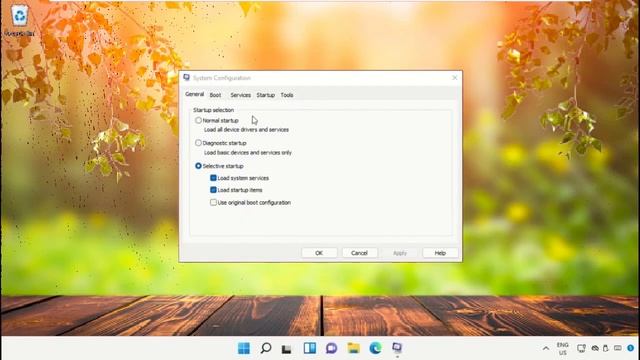Screen dimensions: 640x360
Task: Click the "Startup selection" group label
Action: [x=213, y=110]
